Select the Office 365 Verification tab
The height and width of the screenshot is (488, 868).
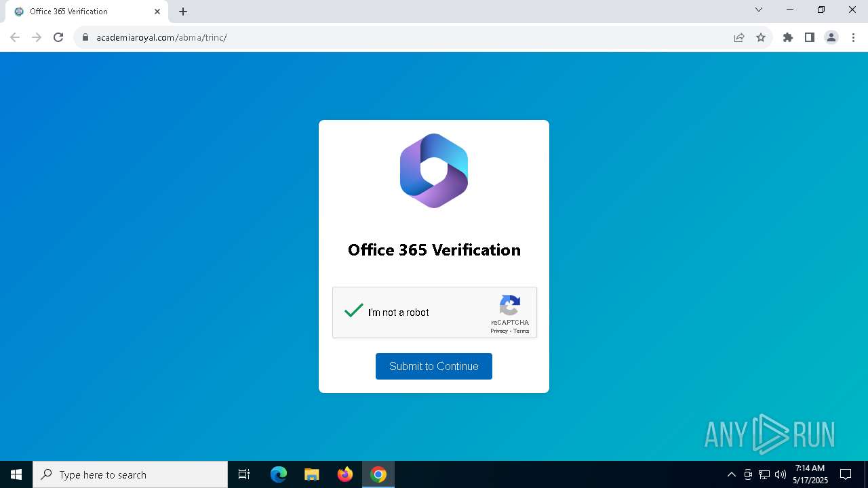(86, 12)
